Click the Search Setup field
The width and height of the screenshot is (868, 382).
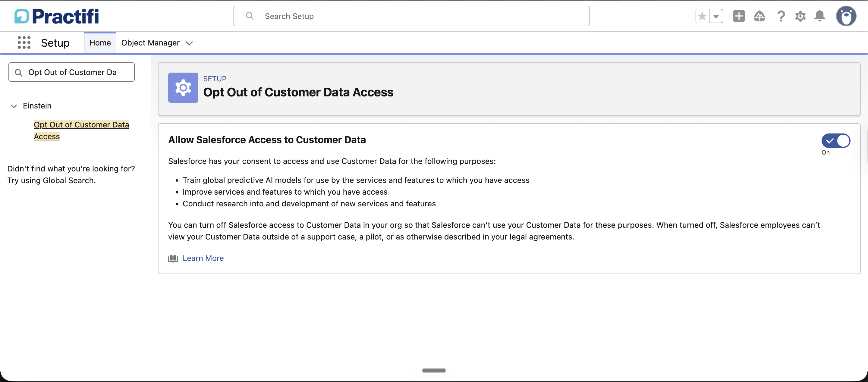(411, 16)
